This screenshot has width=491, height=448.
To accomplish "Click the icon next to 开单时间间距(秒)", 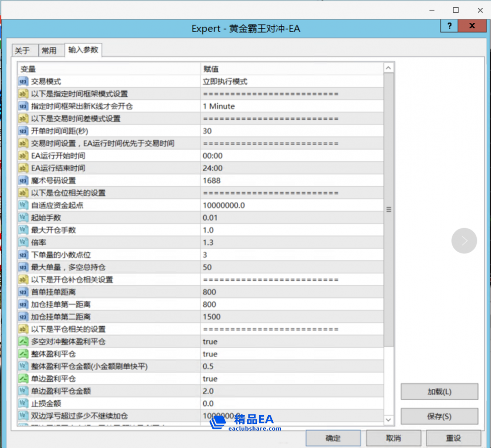I will coord(23,131).
